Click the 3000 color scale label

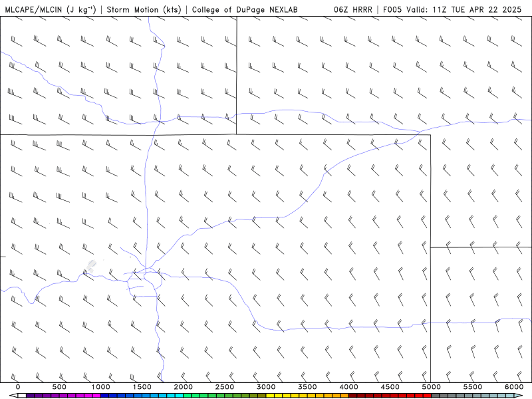pos(266,387)
